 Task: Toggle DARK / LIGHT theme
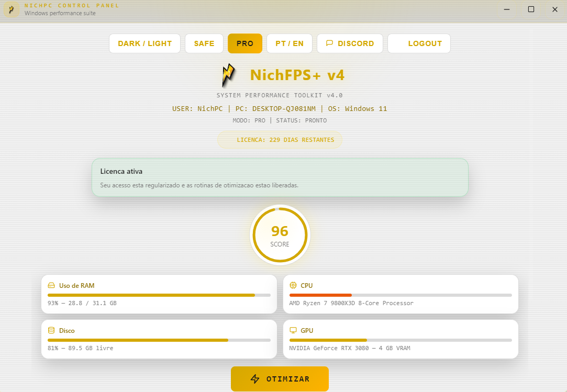pos(144,43)
